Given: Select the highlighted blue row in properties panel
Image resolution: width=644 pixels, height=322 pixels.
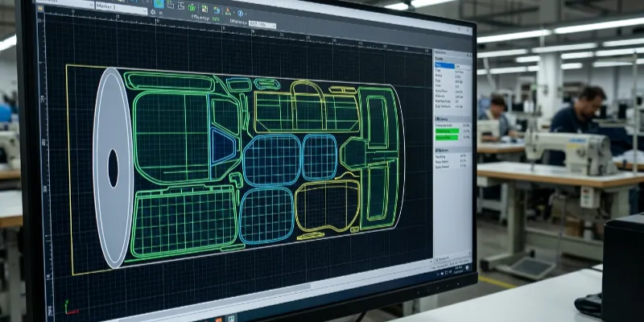Looking at the screenshot, I should (x=444, y=66).
